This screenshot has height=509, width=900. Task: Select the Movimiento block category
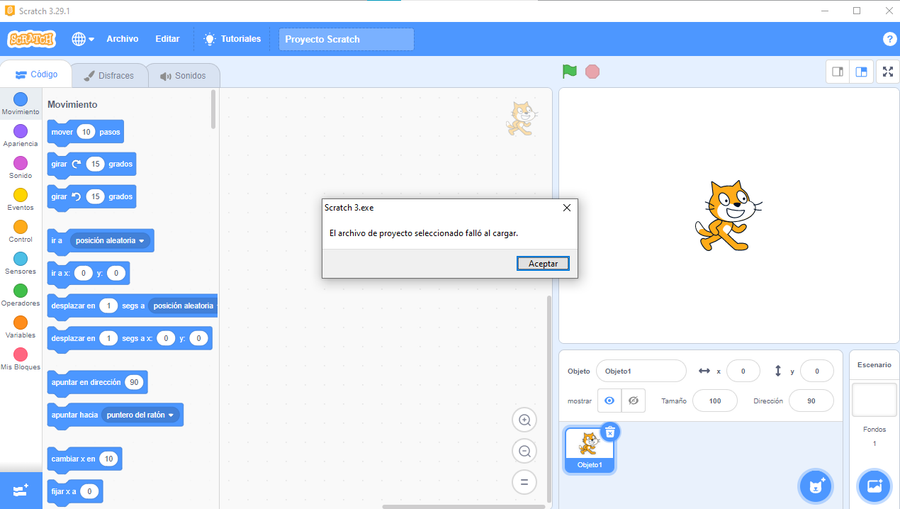pyautogui.click(x=21, y=103)
